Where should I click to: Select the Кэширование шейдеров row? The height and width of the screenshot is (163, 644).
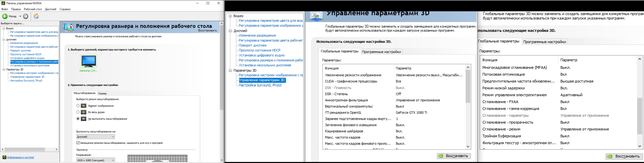394,131
